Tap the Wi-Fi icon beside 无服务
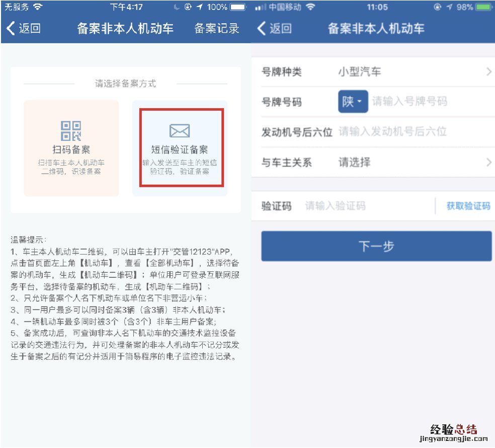This screenshot has width=495, height=448. (x=38, y=8)
